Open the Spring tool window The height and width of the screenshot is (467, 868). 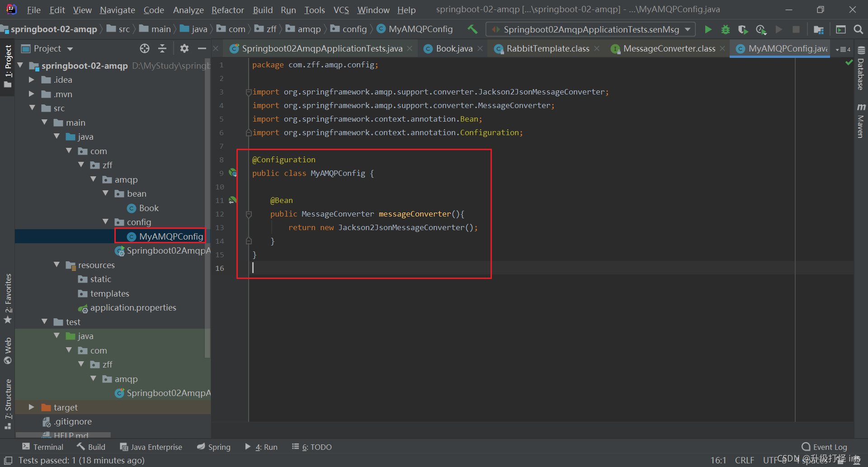coord(214,447)
